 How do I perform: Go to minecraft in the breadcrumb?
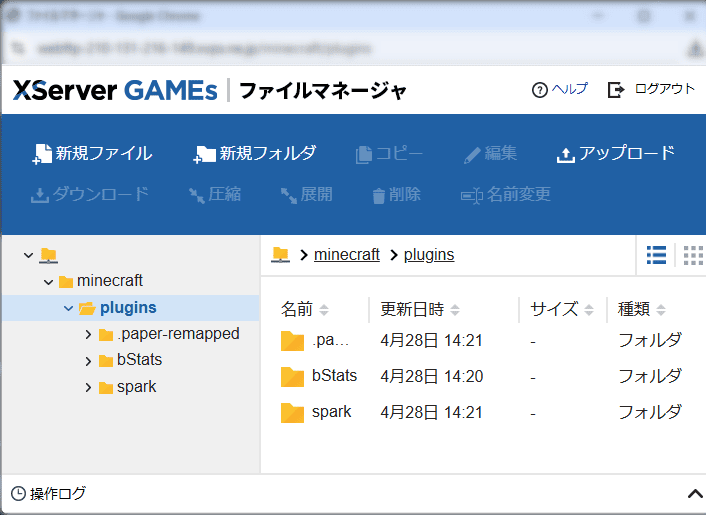[x=347, y=254]
